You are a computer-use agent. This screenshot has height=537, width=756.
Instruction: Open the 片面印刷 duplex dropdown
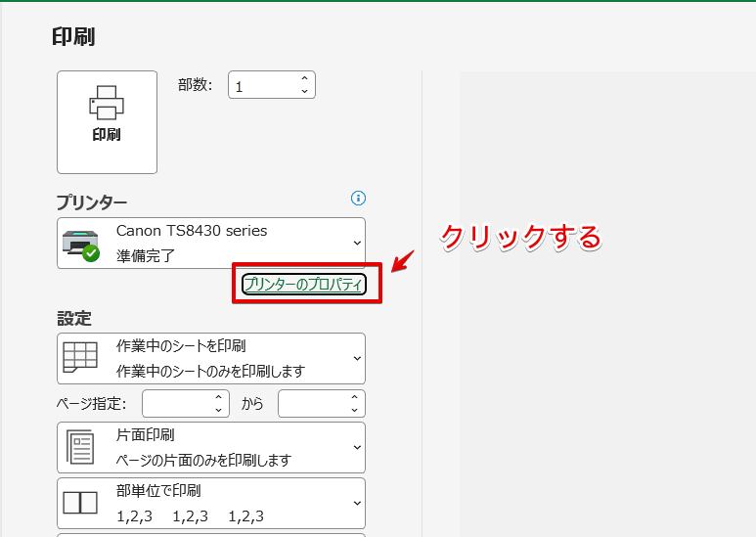(211, 447)
